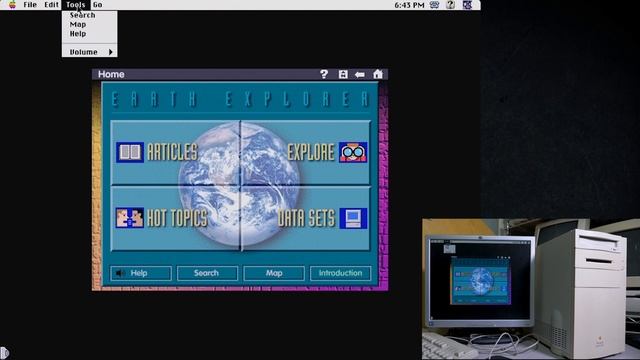Expand the Volume submenu

pyautogui.click(x=89, y=52)
